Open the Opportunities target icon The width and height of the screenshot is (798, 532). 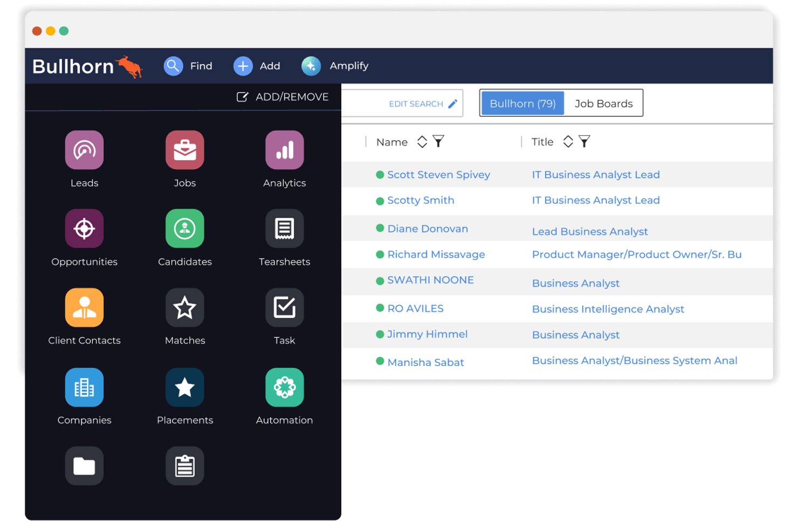[x=84, y=229]
